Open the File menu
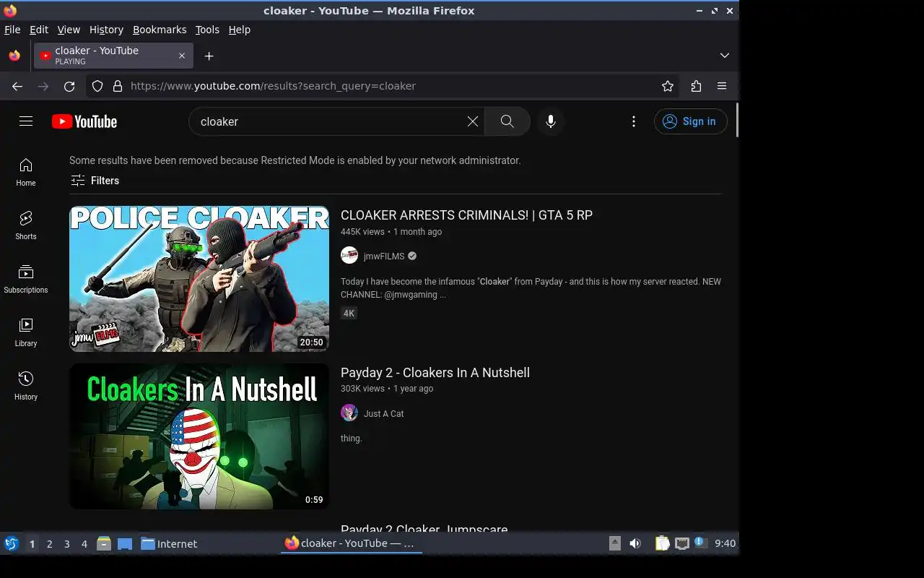The image size is (924, 578). pos(12,30)
